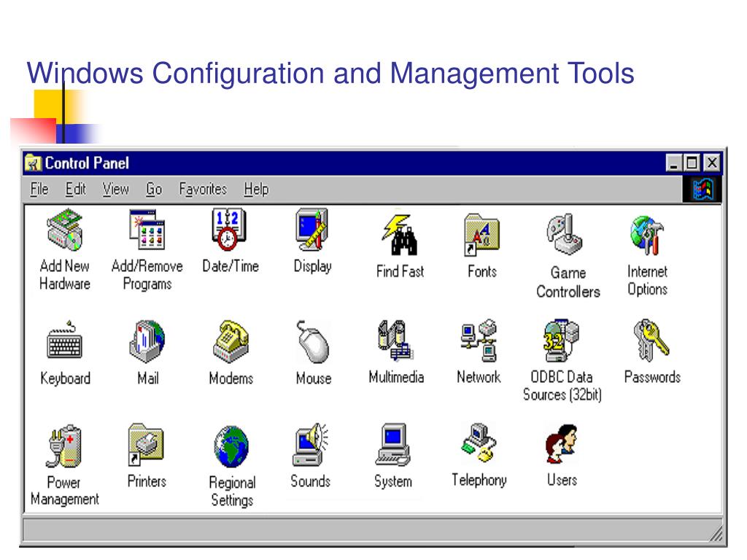Close the Control Panel window
Viewport: 747px width, 560px height.
pos(712,163)
